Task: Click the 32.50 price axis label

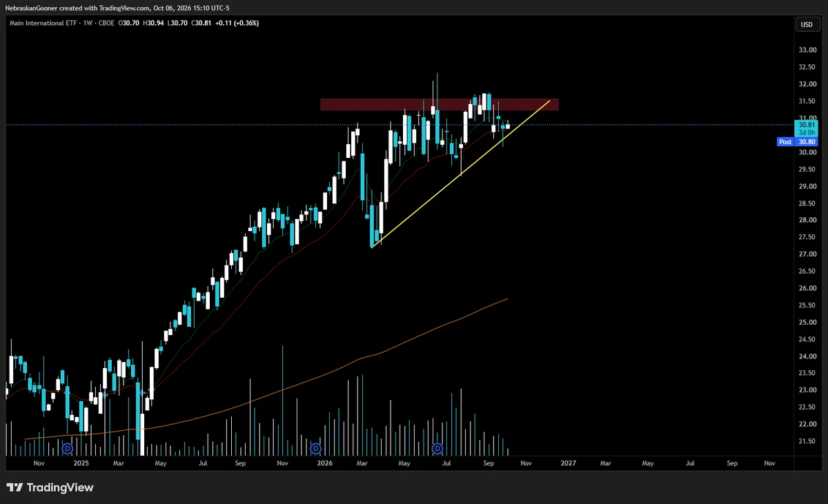Action: (x=807, y=68)
